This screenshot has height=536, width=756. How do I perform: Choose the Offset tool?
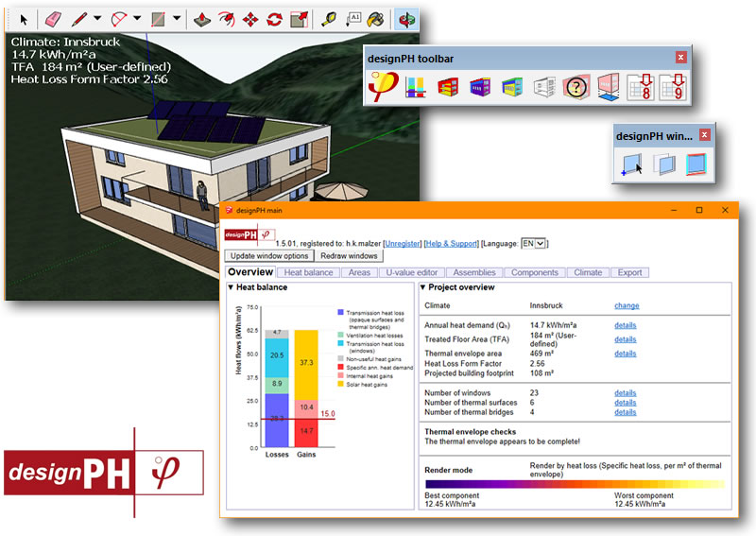227,20
